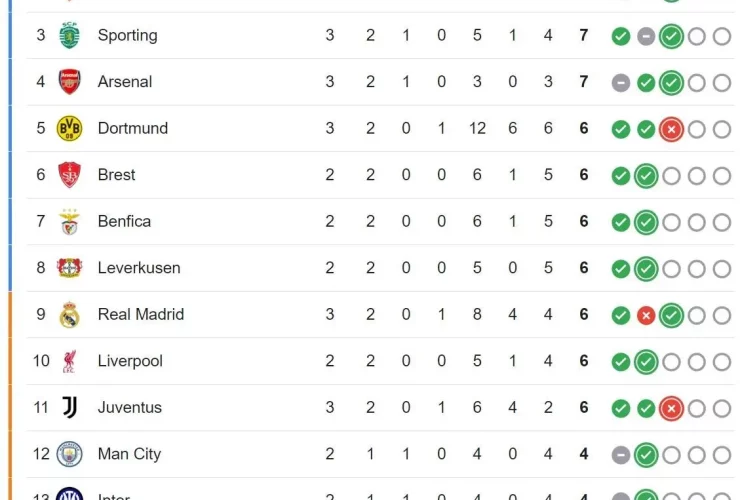Click the Liverpool club crest
The height and width of the screenshot is (500, 740).
coord(69,361)
